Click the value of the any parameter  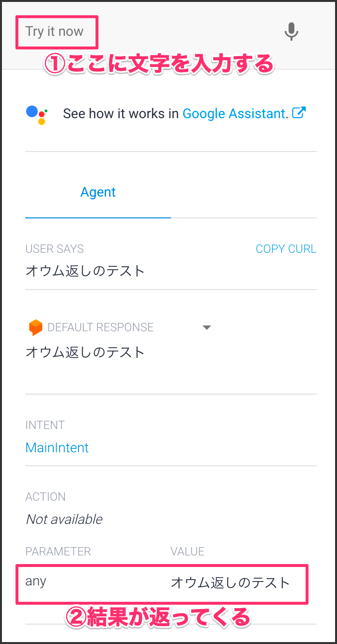coord(230,583)
